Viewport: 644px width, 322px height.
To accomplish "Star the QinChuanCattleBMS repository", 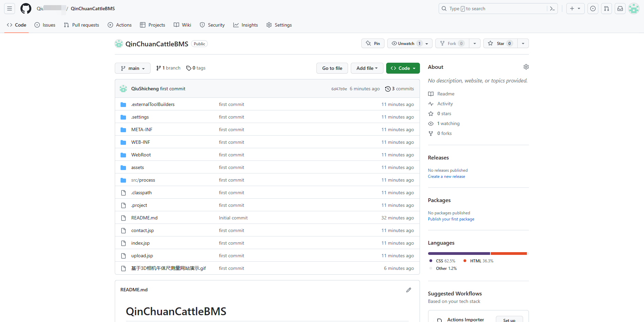I will [x=500, y=43].
